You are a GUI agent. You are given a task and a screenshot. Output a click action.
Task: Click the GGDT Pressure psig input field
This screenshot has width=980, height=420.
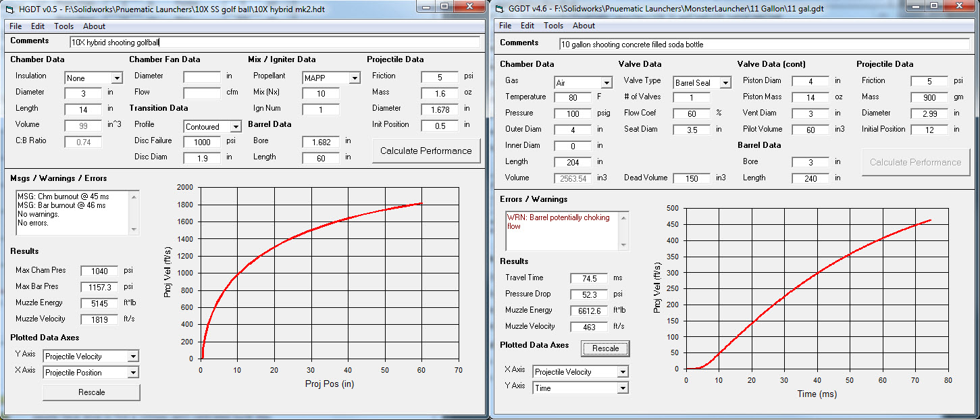tap(573, 113)
